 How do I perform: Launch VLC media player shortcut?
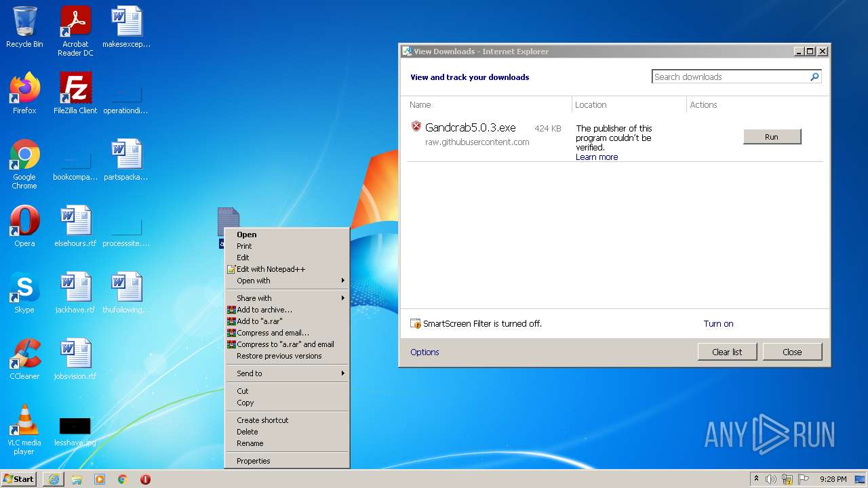[x=24, y=430]
